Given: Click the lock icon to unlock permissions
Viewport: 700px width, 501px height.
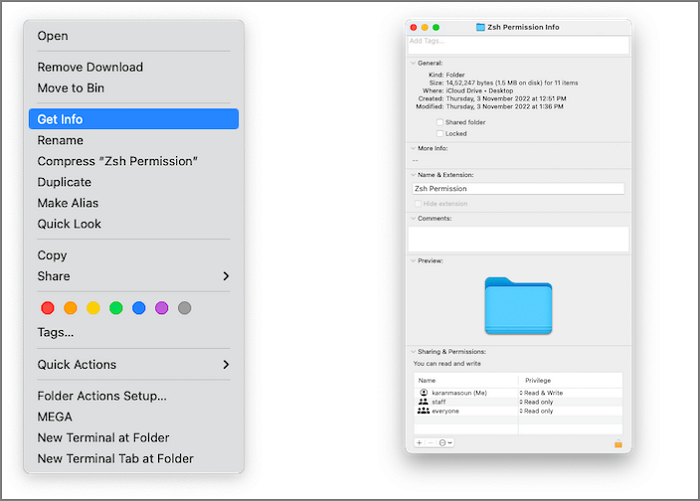Looking at the screenshot, I should tap(618, 443).
